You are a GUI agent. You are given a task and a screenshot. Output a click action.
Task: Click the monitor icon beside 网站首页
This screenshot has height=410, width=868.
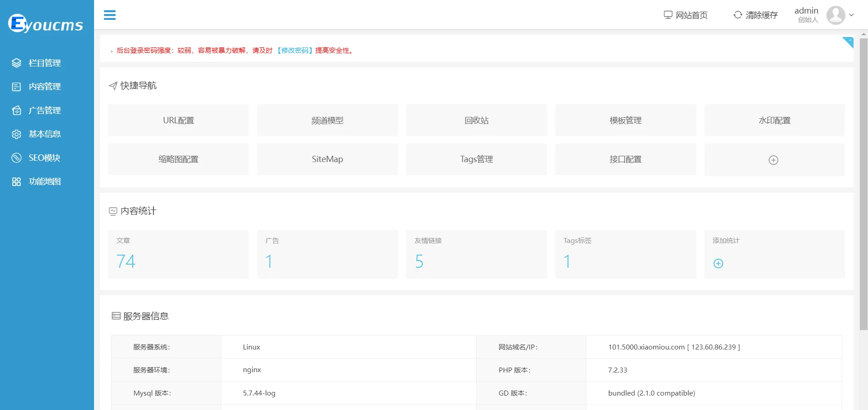point(668,15)
